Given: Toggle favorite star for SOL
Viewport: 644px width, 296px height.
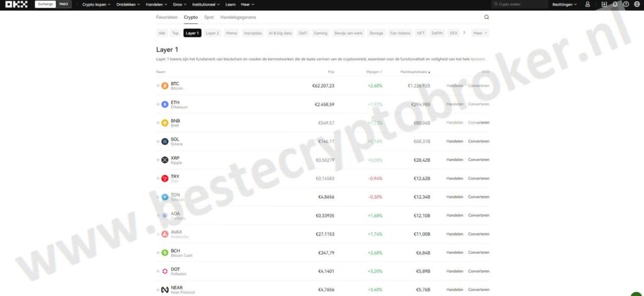Looking at the screenshot, I should pos(158,142).
